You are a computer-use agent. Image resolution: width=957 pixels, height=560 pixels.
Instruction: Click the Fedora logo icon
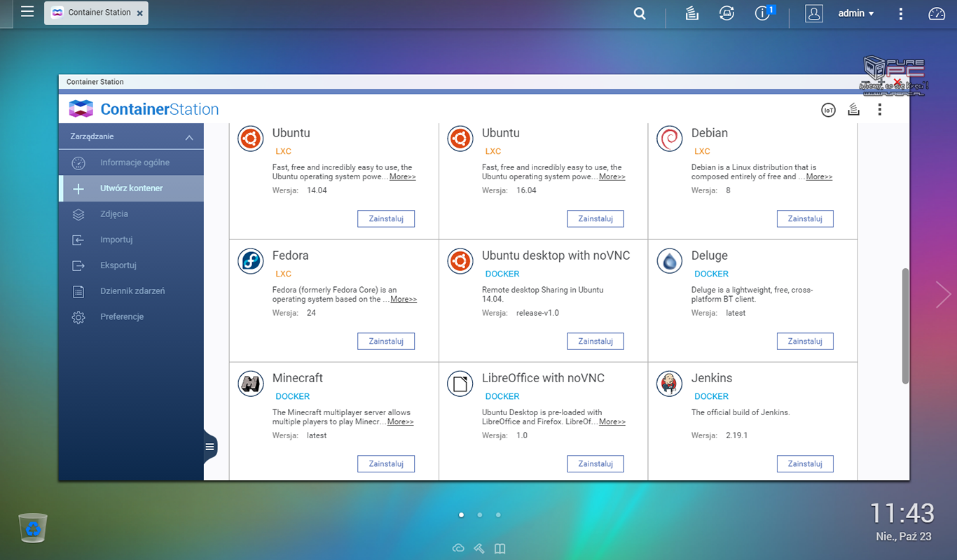coord(251,261)
